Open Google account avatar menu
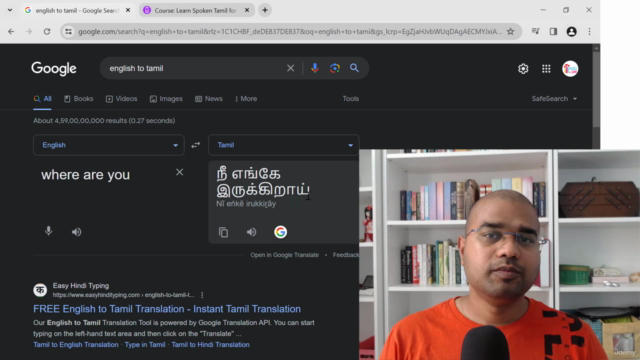The height and width of the screenshot is (360, 640). pyautogui.click(x=570, y=69)
